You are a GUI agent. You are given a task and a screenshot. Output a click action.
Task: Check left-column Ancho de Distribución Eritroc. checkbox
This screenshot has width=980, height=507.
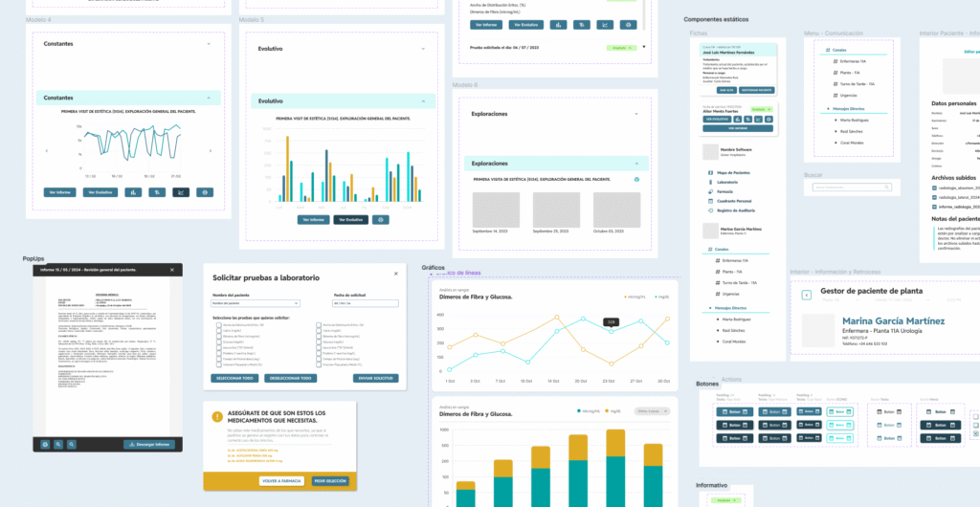pyautogui.click(x=219, y=325)
